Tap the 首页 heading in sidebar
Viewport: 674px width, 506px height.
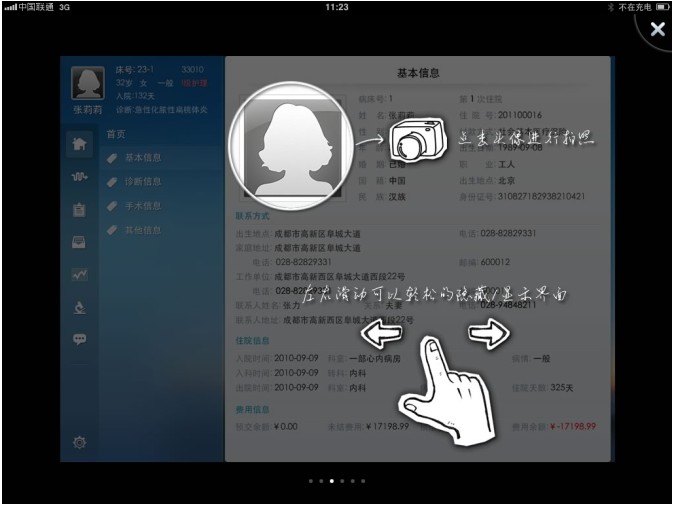116,134
